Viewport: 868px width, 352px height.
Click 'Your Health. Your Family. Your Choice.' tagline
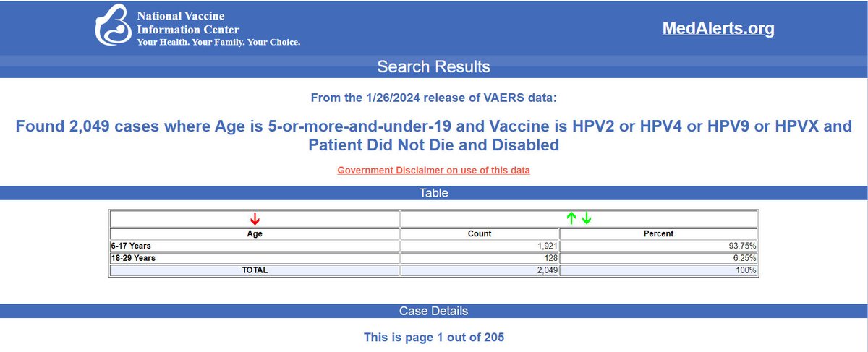pos(219,42)
